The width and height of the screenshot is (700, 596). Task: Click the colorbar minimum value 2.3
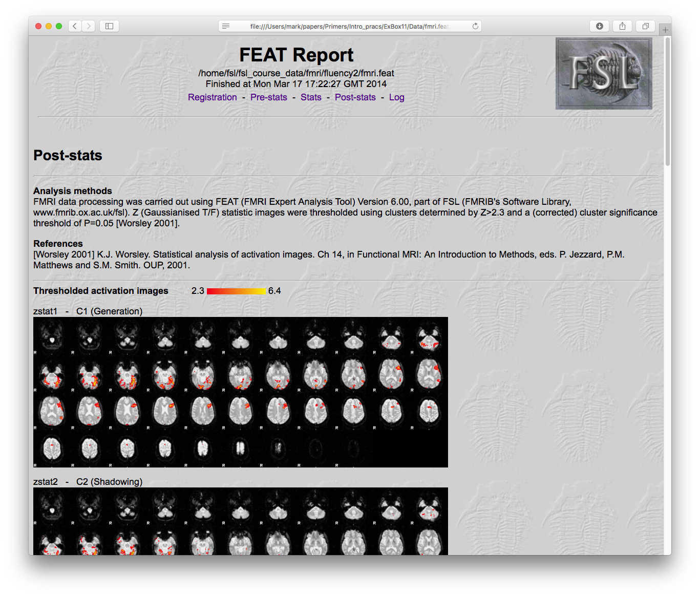198,291
